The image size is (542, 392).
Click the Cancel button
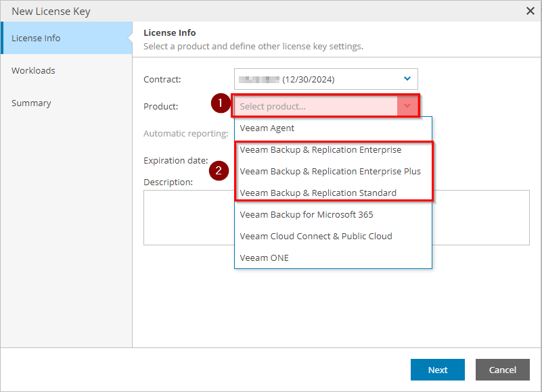(503, 370)
